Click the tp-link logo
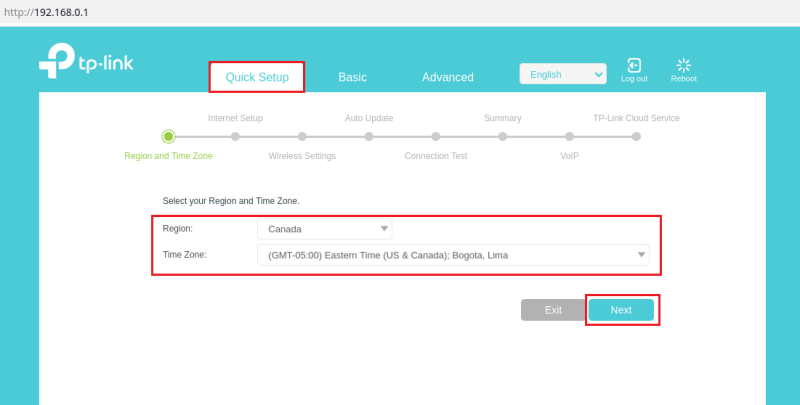 click(x=86, y=62)
